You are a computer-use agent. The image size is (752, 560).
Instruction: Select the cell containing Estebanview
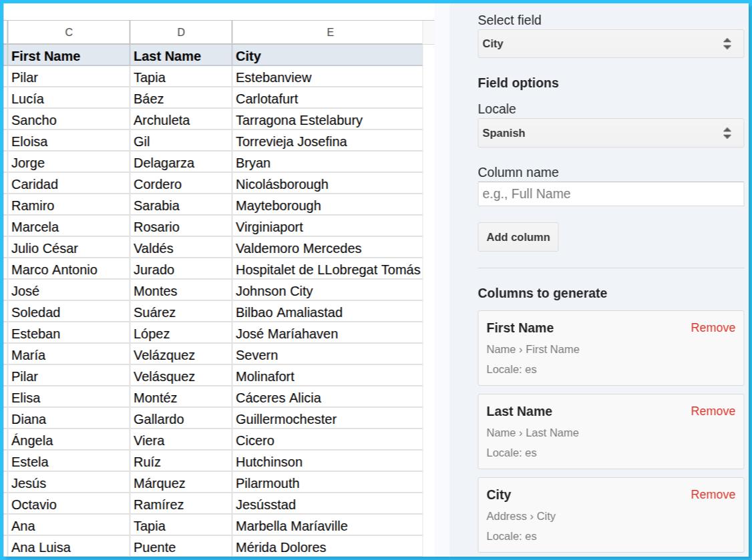330,77
